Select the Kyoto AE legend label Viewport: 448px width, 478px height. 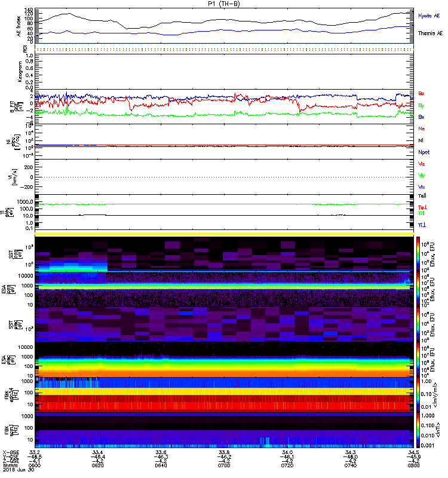tap(429, 16)
